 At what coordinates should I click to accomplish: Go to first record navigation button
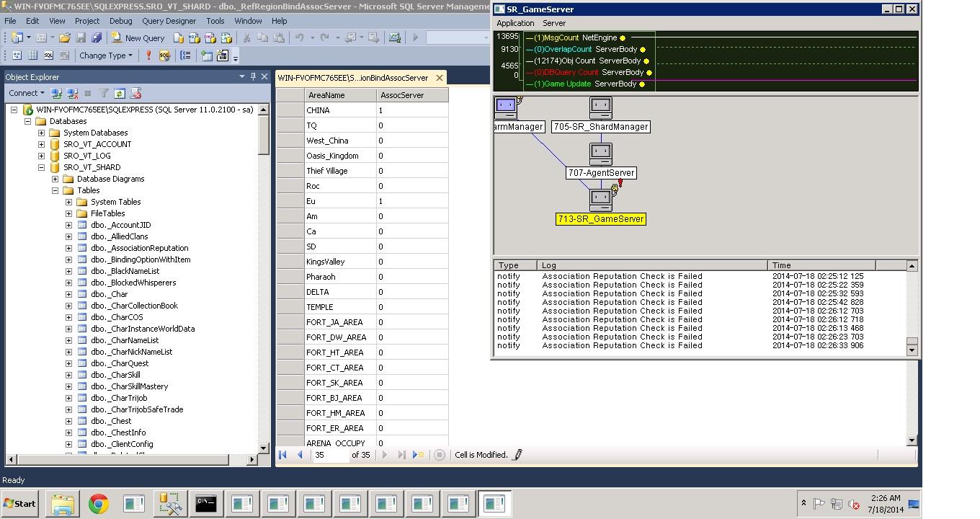tap(282, 455)
